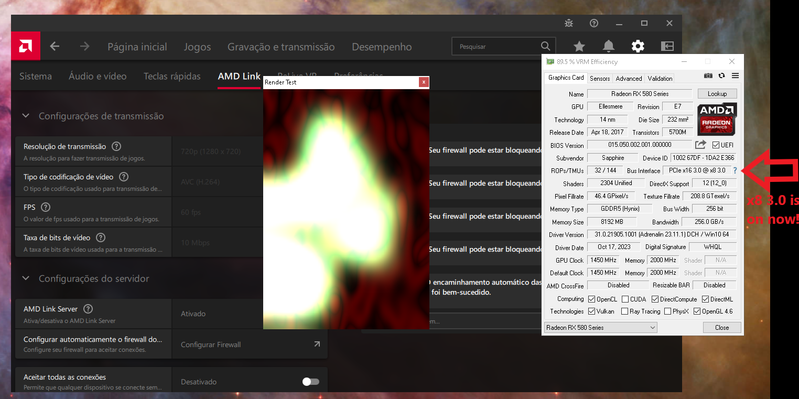
Task: Switch to Áudio e vídeo sub-tab
Action: click(97, 76)
